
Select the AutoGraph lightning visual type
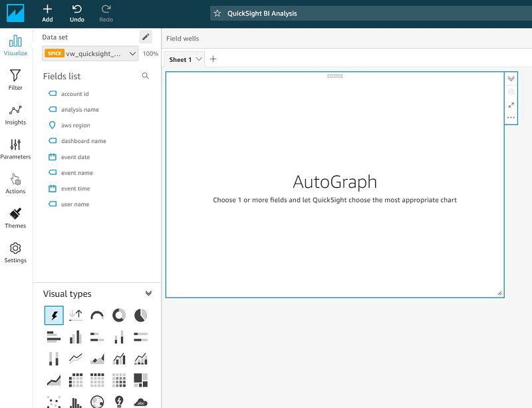click(x=54, y=315)
